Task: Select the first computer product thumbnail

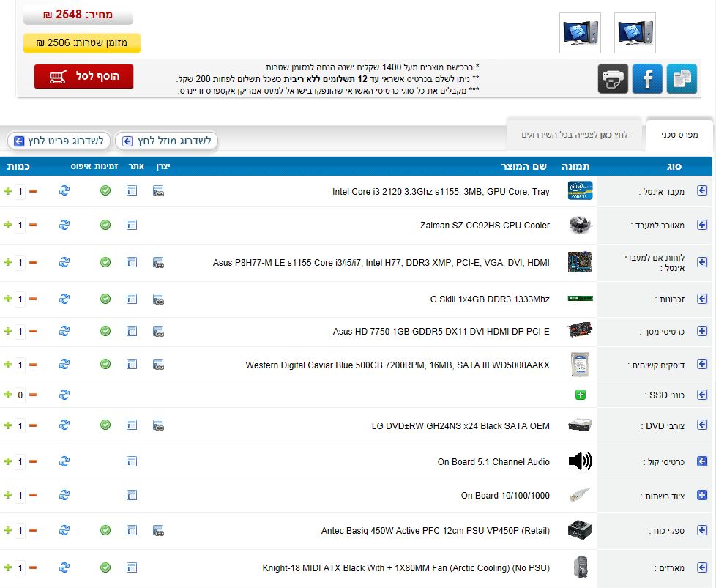Action: click(x=635, y=33)
